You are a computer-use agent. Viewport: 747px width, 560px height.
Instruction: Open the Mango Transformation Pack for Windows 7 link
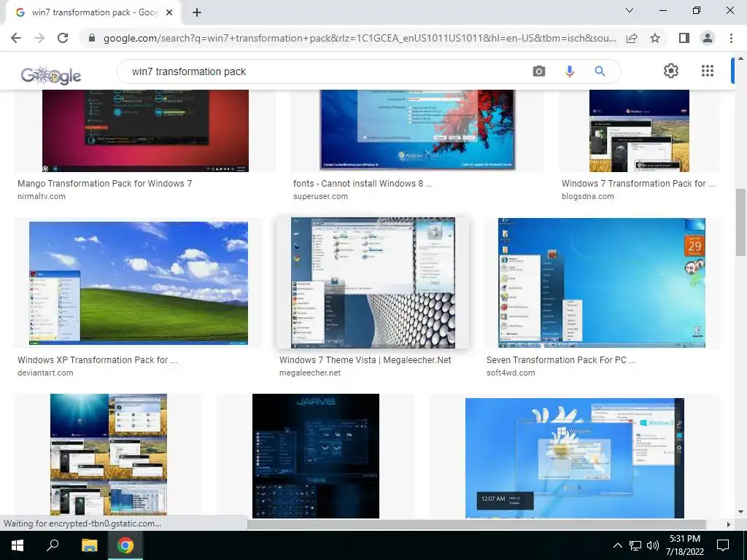[104, 183]
